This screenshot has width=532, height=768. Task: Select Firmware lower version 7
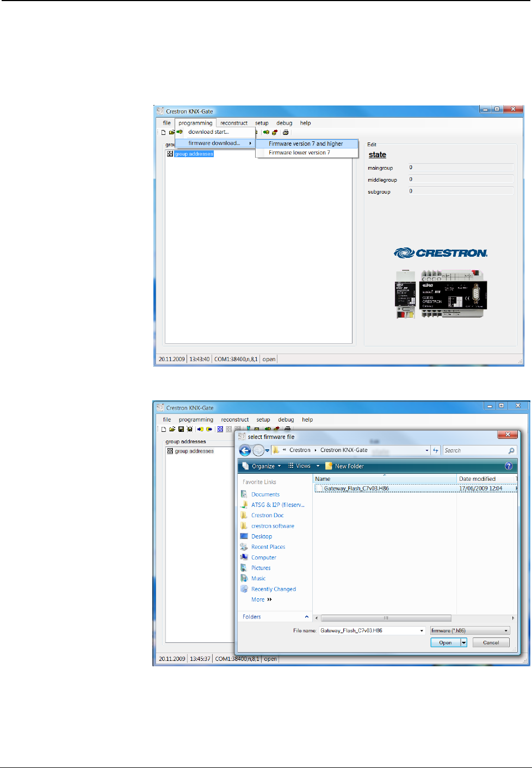tap(307, 152)
